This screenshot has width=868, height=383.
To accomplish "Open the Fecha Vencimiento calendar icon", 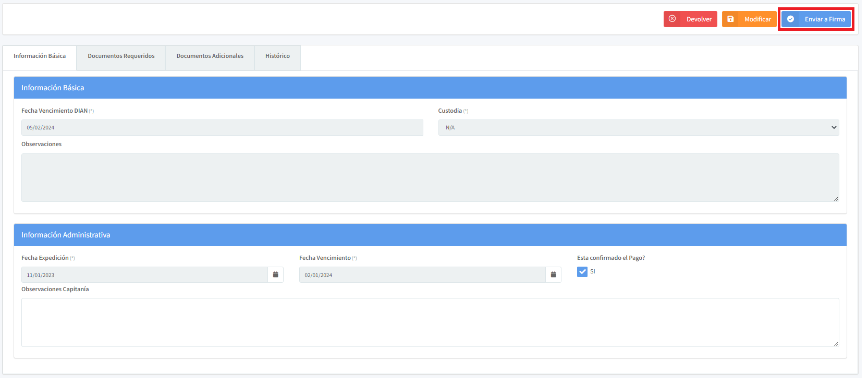I will click(x=553, y=274).
